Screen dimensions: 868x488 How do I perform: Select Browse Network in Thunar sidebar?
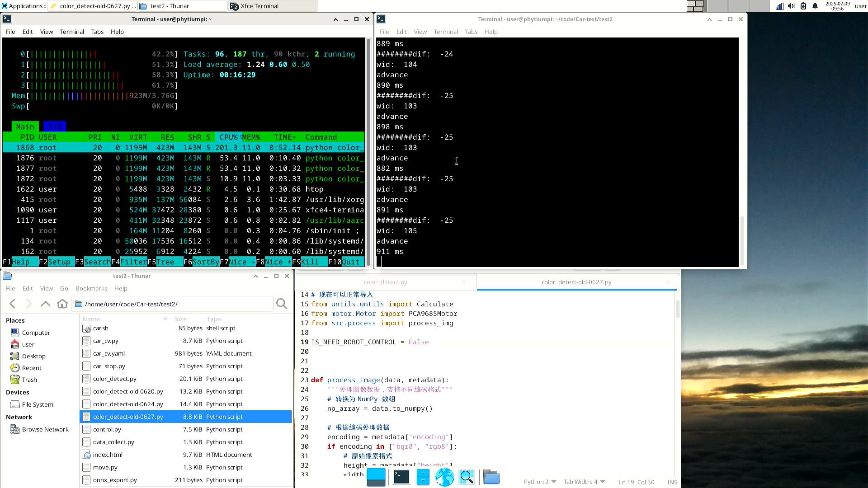(45, 429)
